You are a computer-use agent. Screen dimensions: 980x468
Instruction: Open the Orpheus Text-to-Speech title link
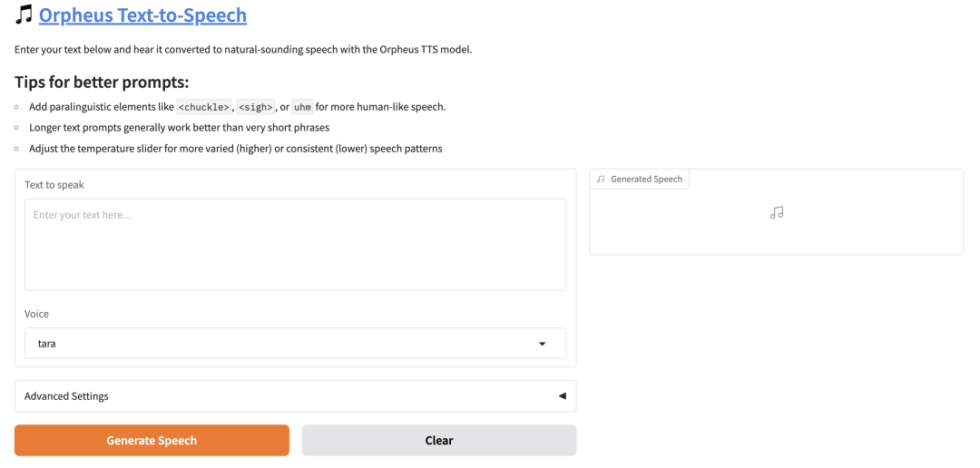point(142,15)
